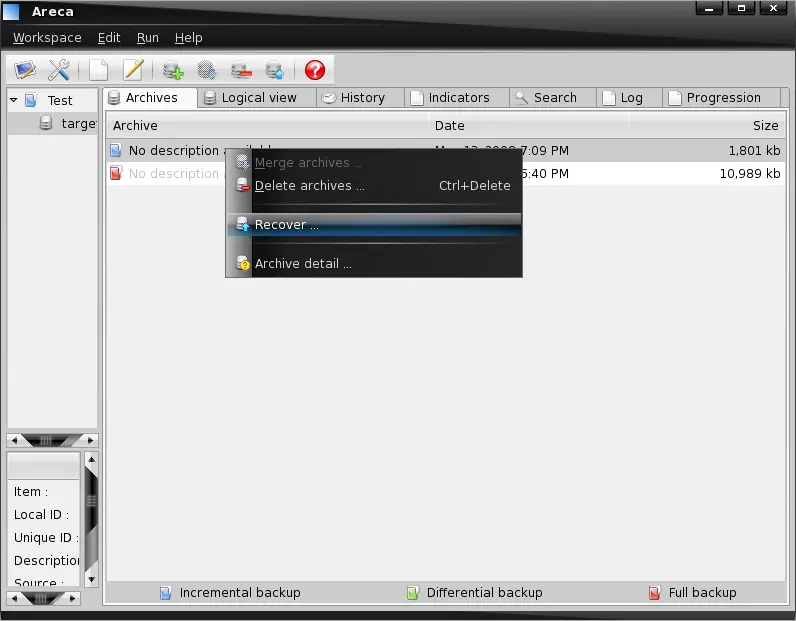Select the archive row sized 1,801 kb

[x=445, y=150]
